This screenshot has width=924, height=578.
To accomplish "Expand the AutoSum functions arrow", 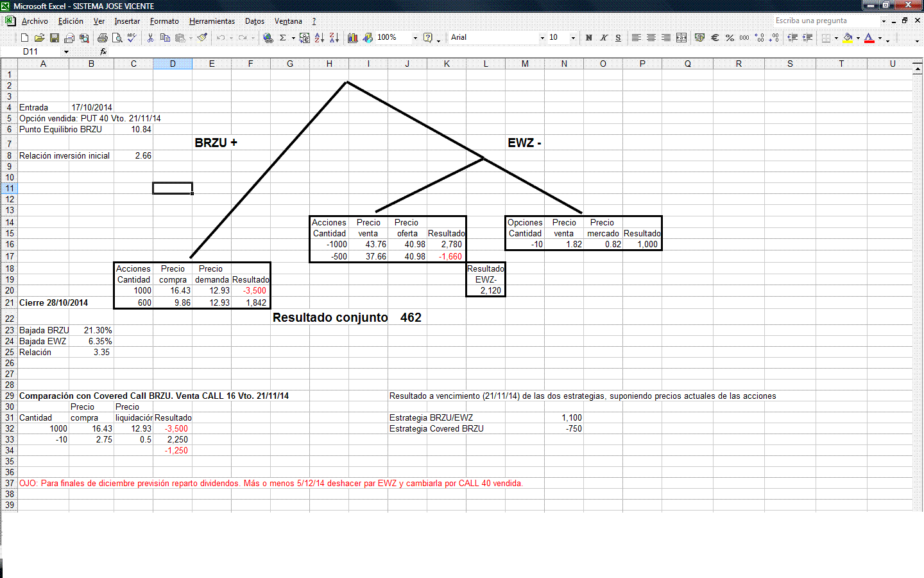I will (x=293, y=38).
